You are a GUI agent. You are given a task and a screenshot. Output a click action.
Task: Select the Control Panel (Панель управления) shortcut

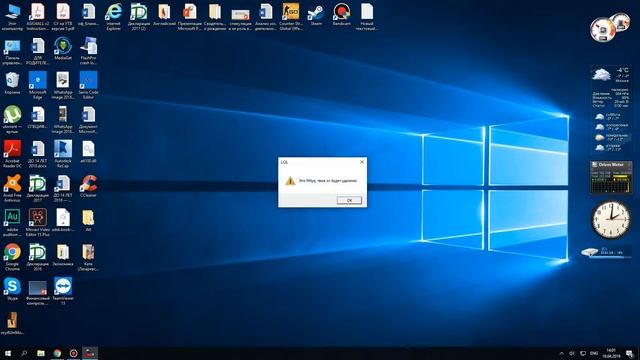click(12, 52)
